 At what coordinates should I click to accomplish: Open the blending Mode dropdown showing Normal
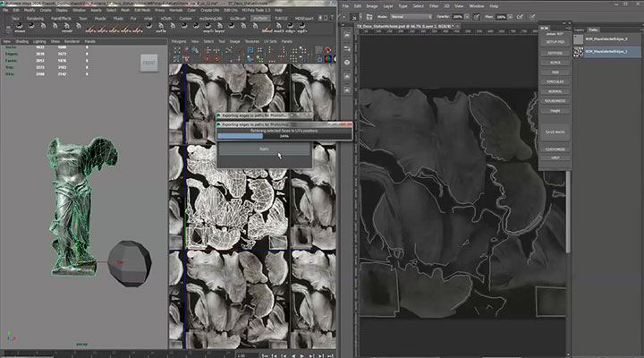coord(411,17)
